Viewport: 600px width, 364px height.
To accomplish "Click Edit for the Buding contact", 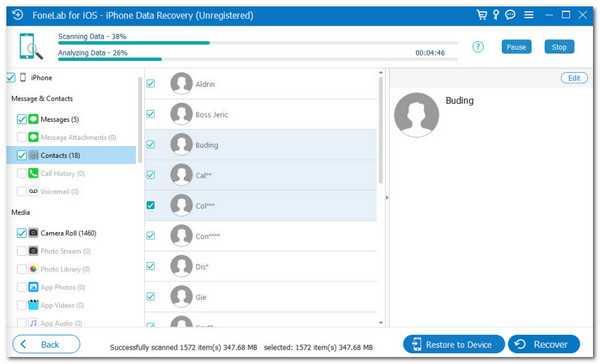I will pyautogui.click(x=574, y=78).
